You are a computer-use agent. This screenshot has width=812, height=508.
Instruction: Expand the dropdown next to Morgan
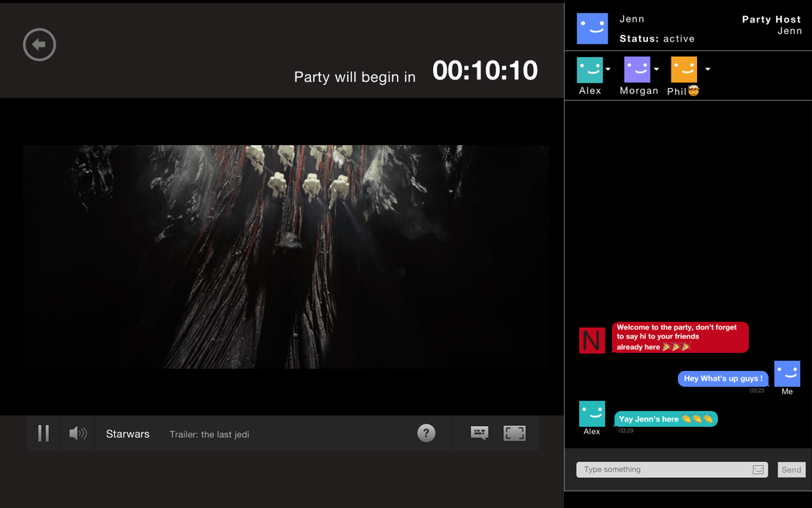(x=656, y=68)
